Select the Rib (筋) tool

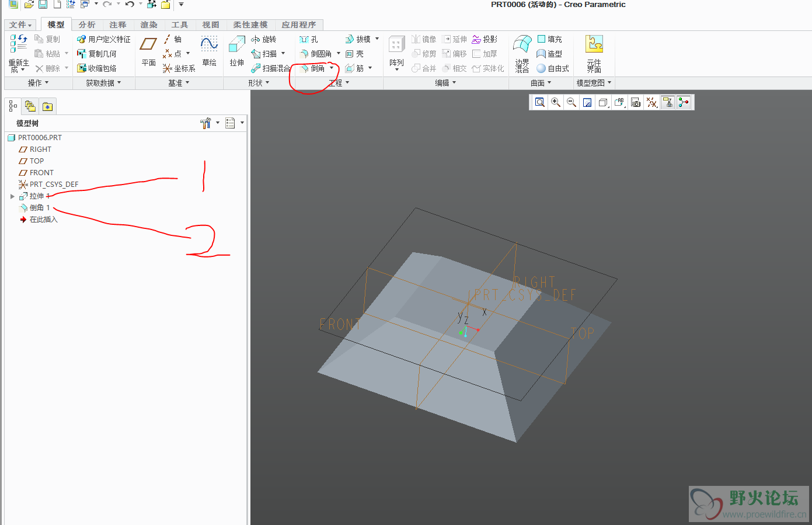pos(354,68)
